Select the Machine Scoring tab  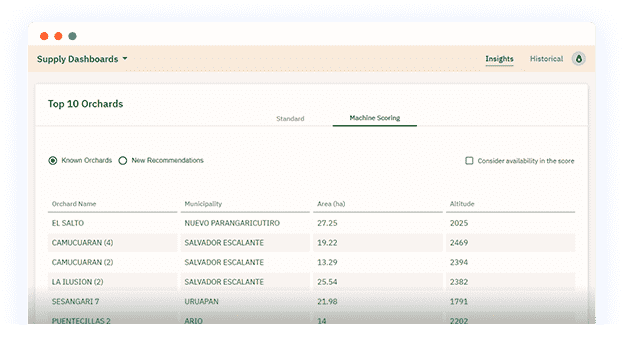pyautogui.click(x=374, y=118)
